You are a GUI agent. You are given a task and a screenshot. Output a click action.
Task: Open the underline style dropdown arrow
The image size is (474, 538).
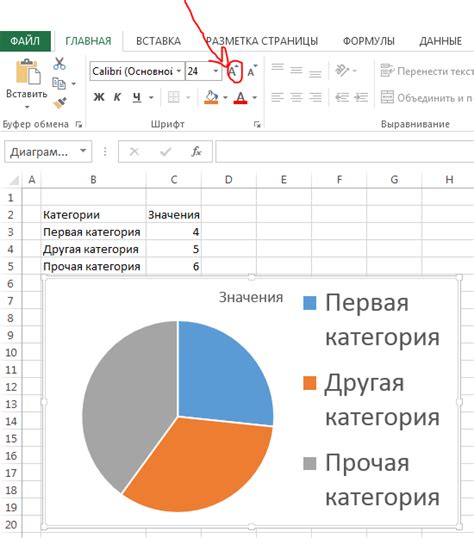pos(151,98)
